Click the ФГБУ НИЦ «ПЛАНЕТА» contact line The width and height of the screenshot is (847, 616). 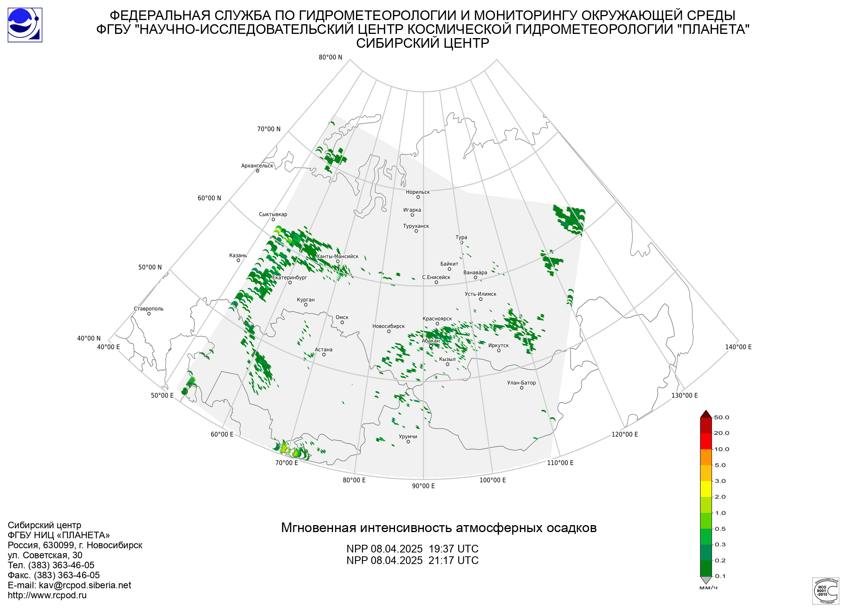coord(59,535)
